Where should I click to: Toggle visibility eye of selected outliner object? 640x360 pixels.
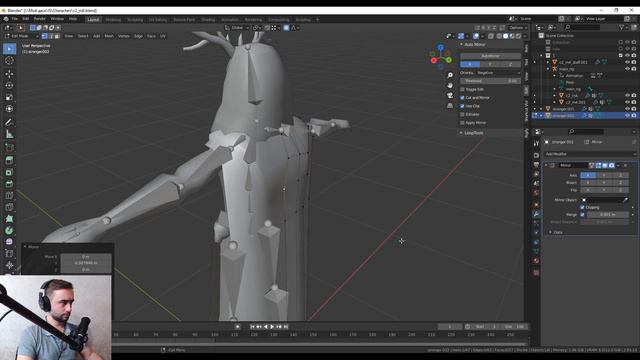coord(627,116)
